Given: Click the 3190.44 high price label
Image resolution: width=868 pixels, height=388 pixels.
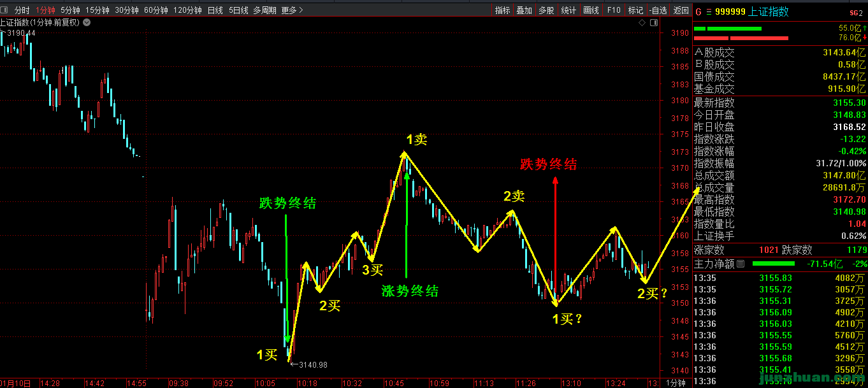Looking at the screenshot, I should coord(20,32).
